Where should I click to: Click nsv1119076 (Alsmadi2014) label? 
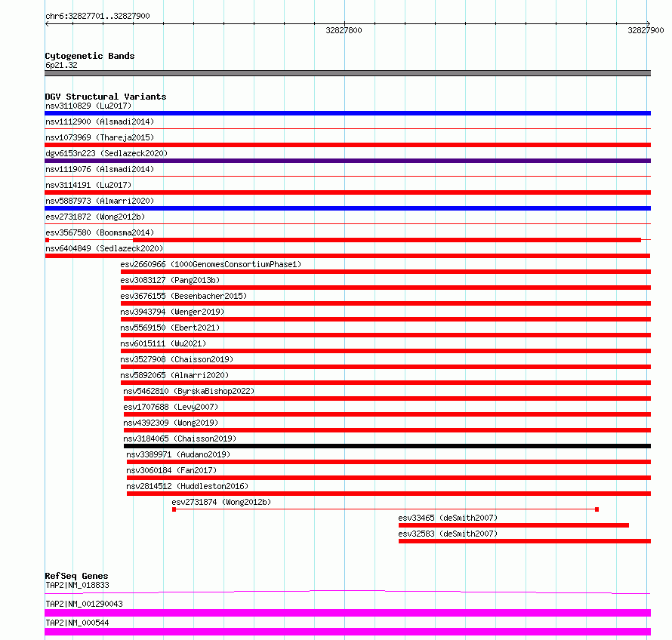pos(100,169)
